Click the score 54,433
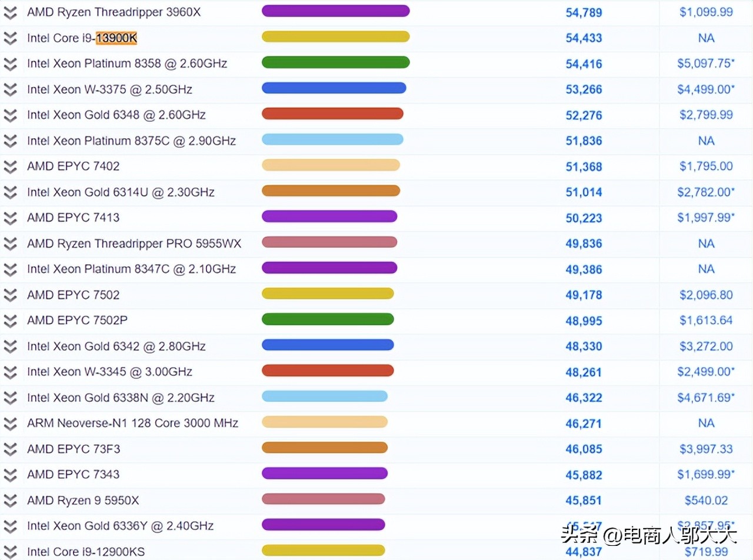753x560 pixels. tap(584, 38)
